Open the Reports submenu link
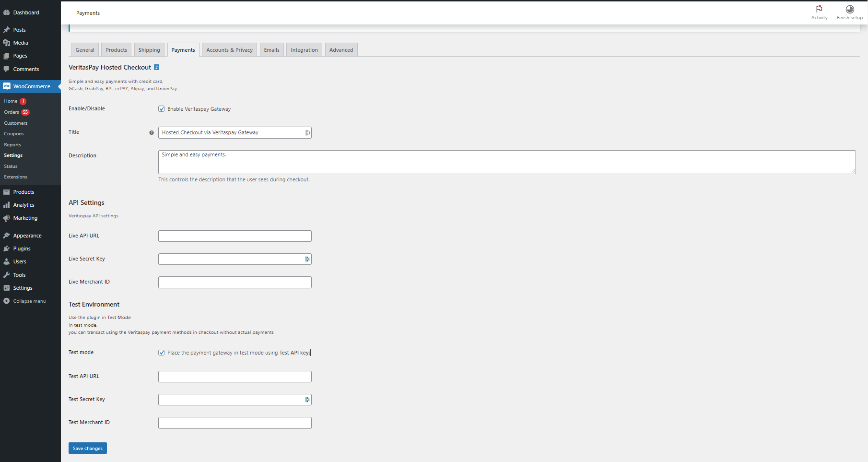 click(12, 145)
